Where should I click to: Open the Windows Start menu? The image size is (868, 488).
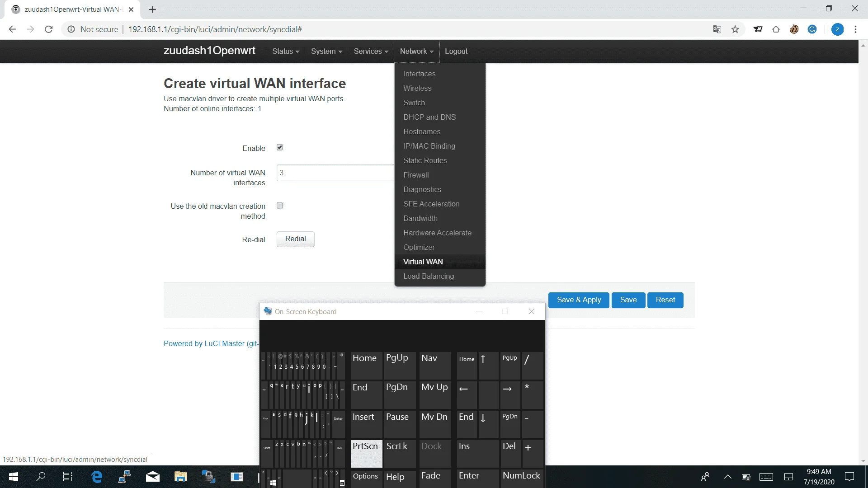[14, 477]
